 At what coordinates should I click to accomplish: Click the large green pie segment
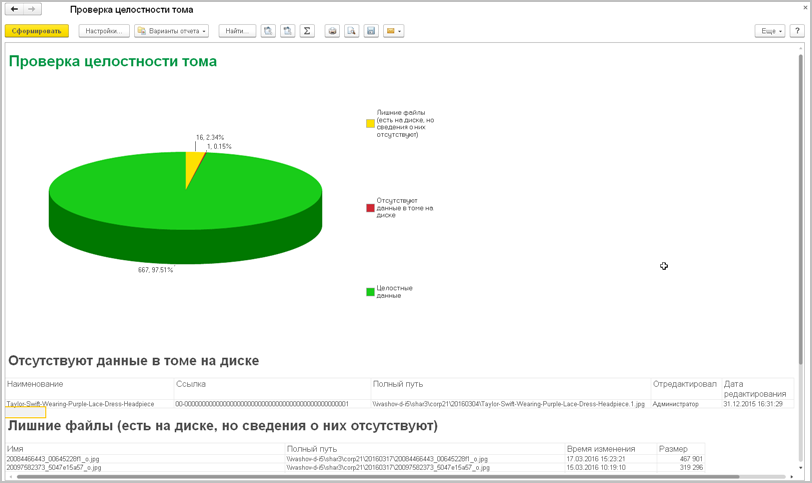(185, 207)
